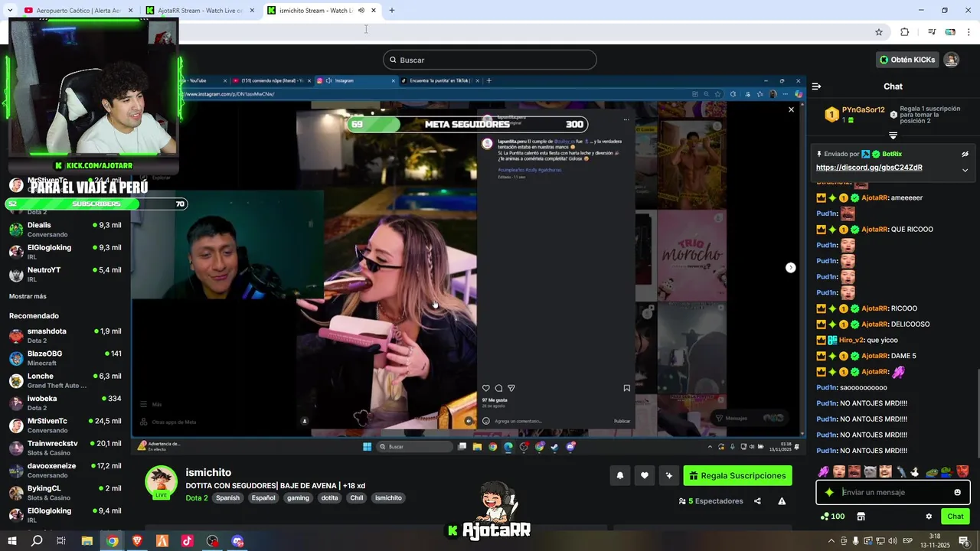Expand the pinned message chevron
Screen dimensions: 980x551
[965, 170]
